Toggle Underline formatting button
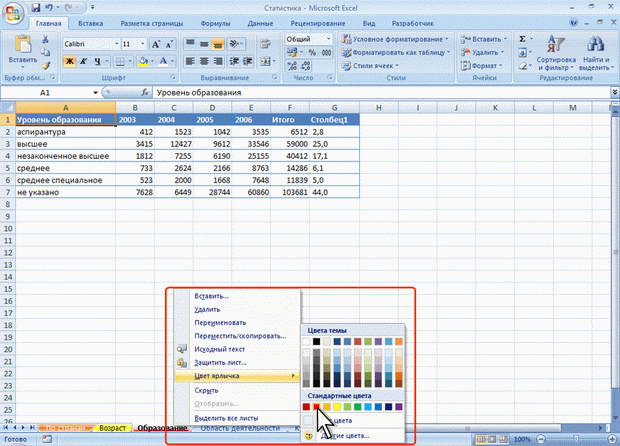 pyautogui.click(x=98, y=60)
